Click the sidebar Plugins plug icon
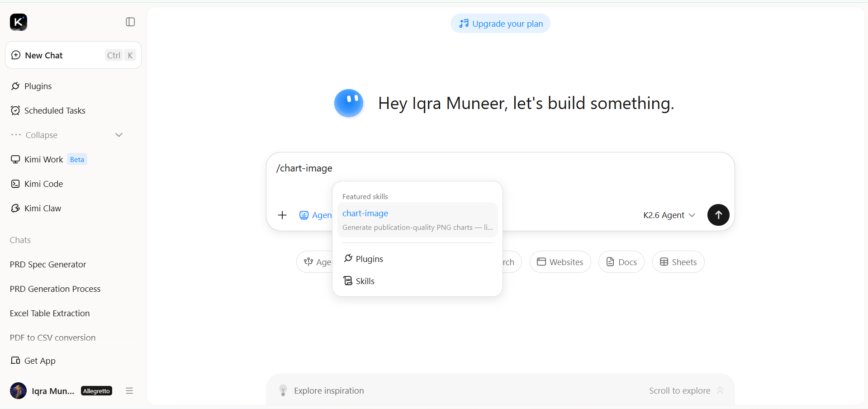 15,86
